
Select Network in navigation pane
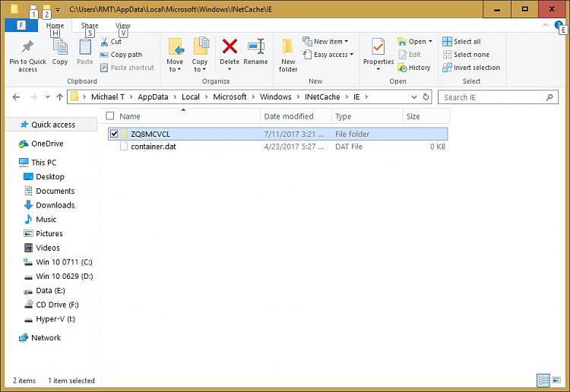[x=46, y=337]
